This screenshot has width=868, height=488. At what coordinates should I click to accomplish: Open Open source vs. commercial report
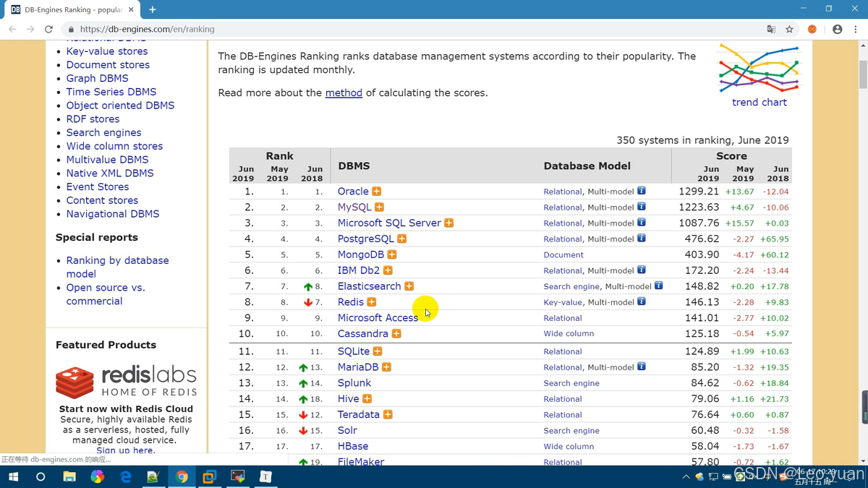point(106,294)
